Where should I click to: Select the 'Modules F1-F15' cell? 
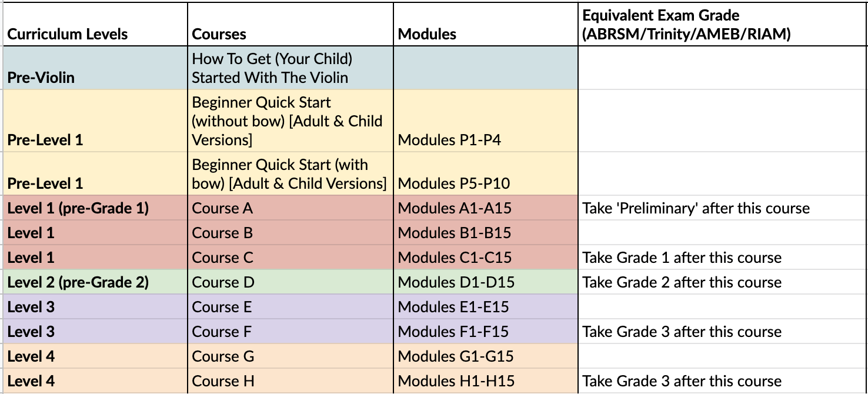coord(486,332)
